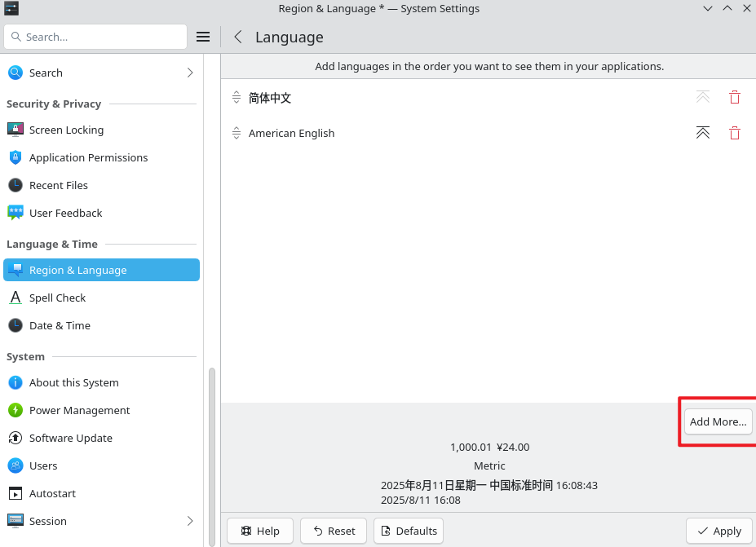Go back from Language page
756x547 pixels.
click(x=237, y=37)
